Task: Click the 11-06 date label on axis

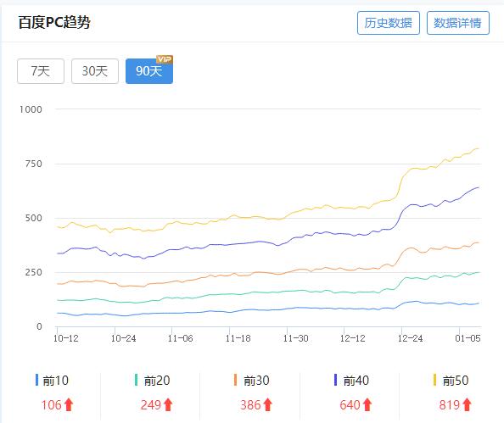Action: click(x=181, y=338)
